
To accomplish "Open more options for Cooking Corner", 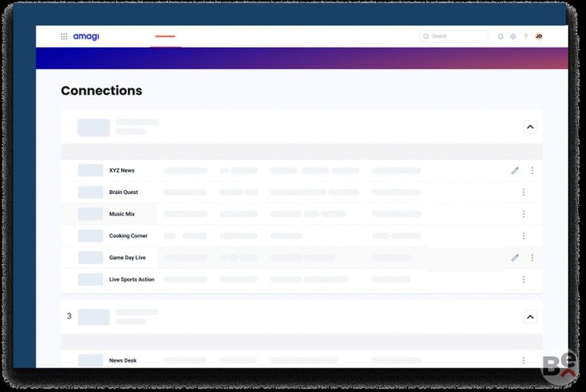I will 524,236.
